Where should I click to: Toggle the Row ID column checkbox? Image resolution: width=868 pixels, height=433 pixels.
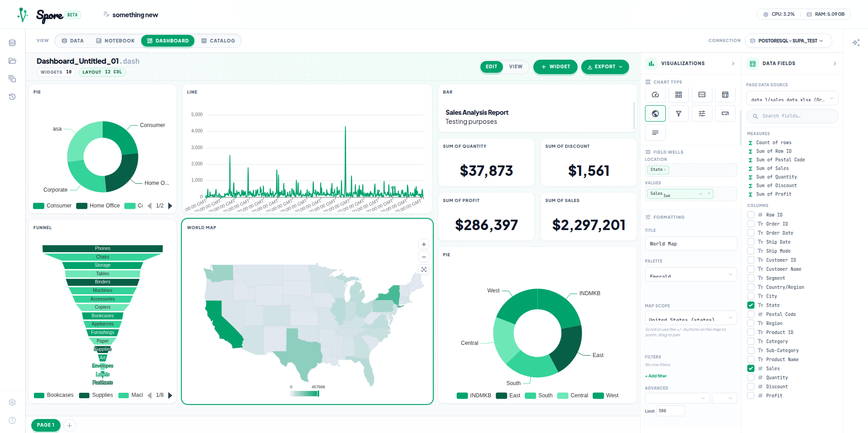pos(751,215)
